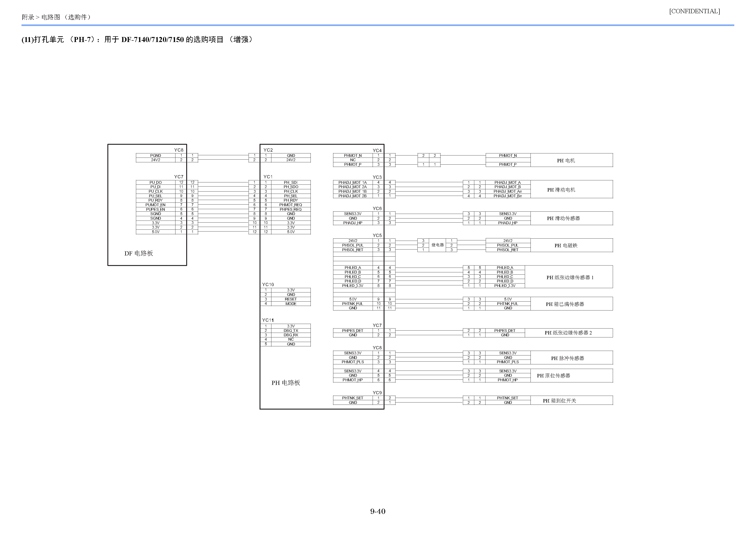
Task: Click the PU_CLK signal cell
Action: [x=156, y=191]
